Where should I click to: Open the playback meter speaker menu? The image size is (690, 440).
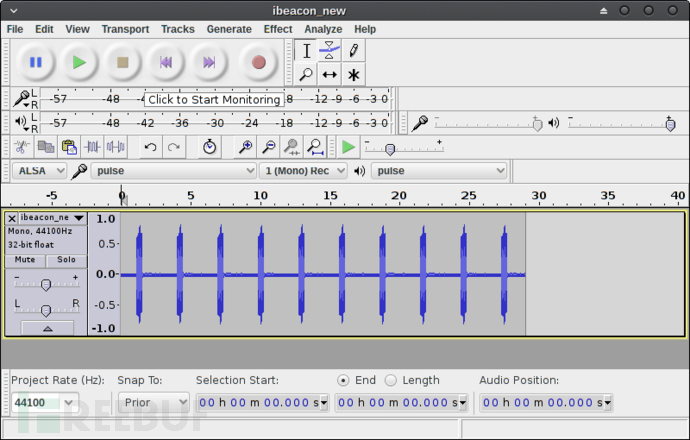[x=21, y=122]
